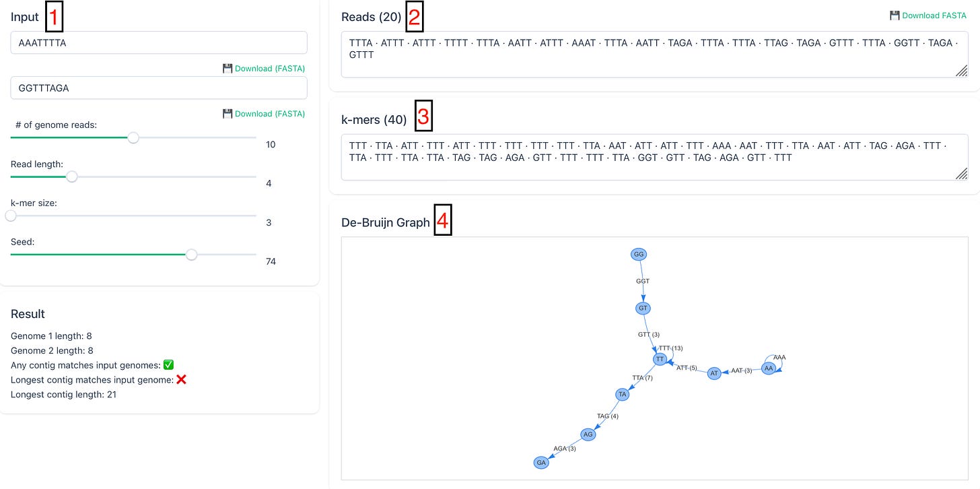Click the Seed slider handle
This screenshot has width=980, height=489.
coord(192,255)
